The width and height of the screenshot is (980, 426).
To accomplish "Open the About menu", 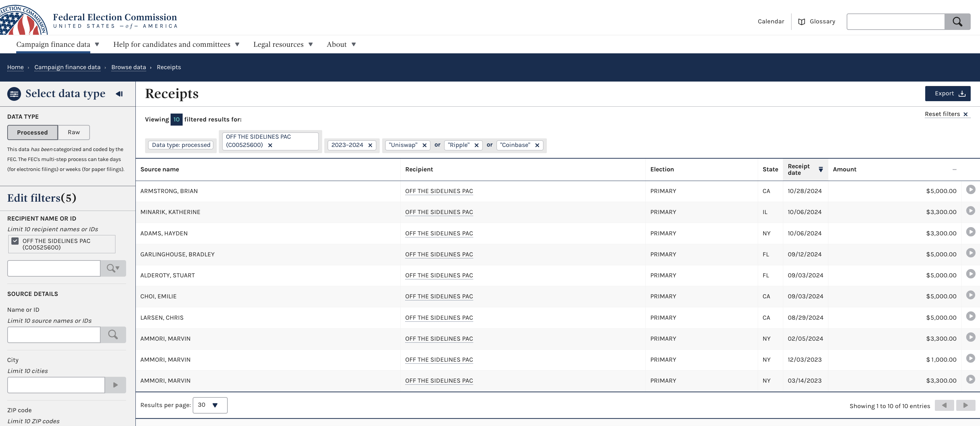I will pyautogui.click(x=341, y=44).
